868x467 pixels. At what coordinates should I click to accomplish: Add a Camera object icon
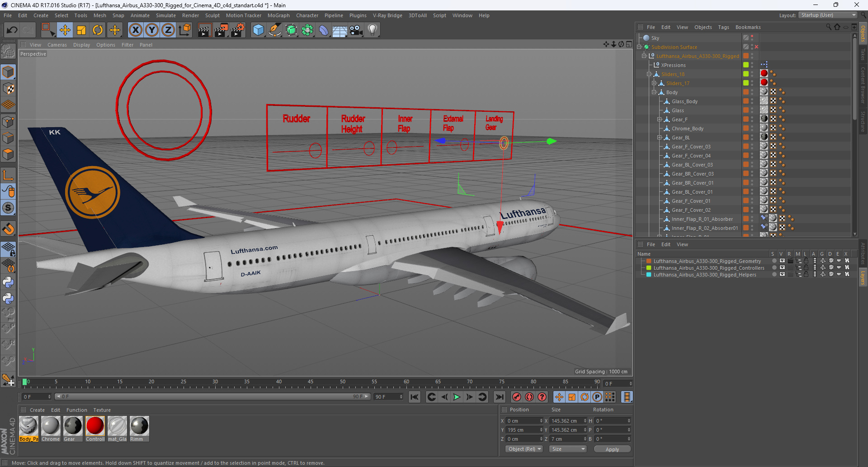click(x=356, y=30)
